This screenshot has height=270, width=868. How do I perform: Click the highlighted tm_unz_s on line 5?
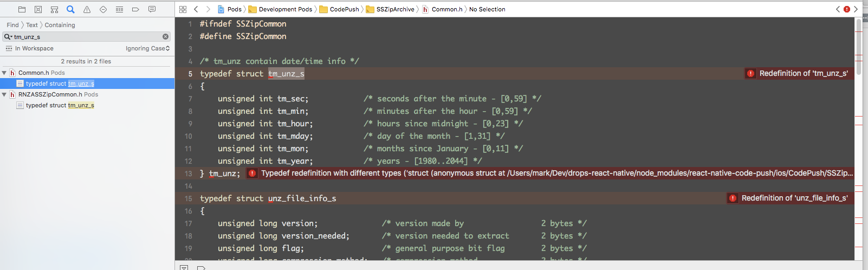pos(286,74)
